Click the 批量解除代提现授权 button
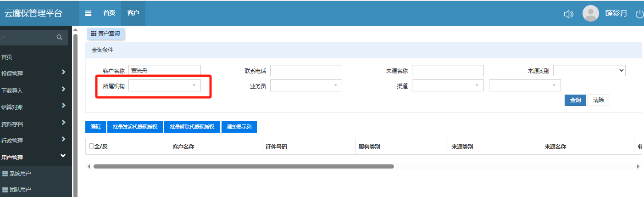 coord(192,127)
